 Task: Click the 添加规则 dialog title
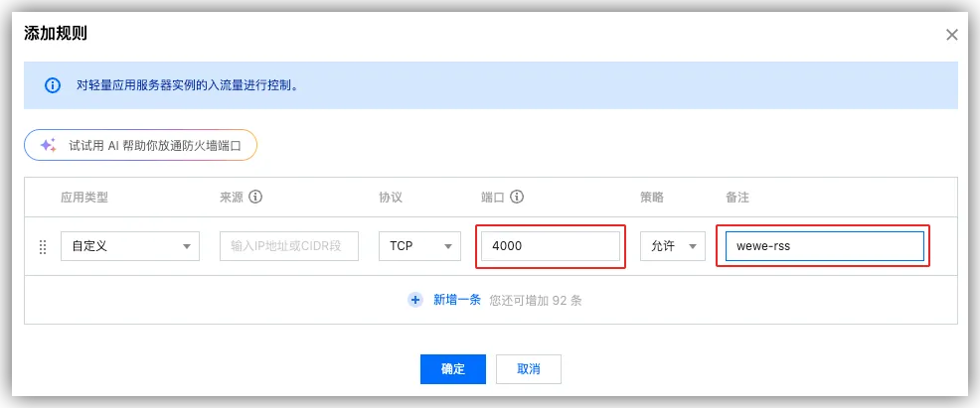click(56, 34)
